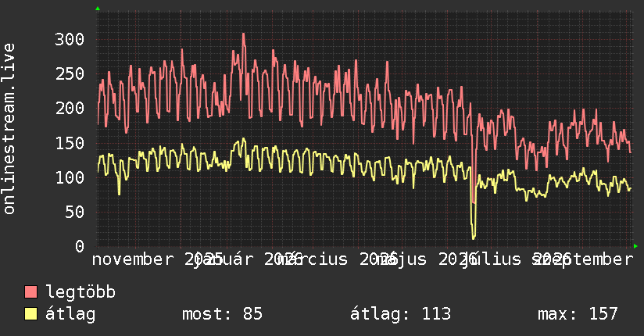Screen dimensions: 644x336
Task: Click the y-axis label 300
Action: tap(70, 39)
